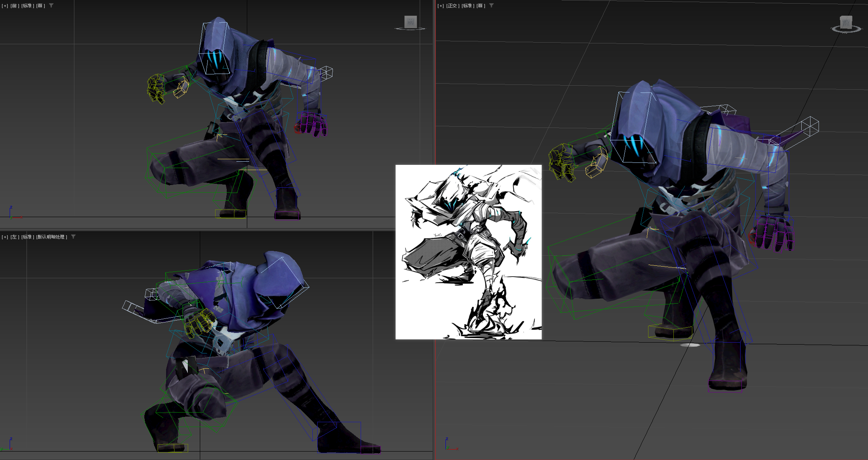868x460 pixels.
Task: Open the [+] menu in the 正交 viewport
Action: coord(441,6)
